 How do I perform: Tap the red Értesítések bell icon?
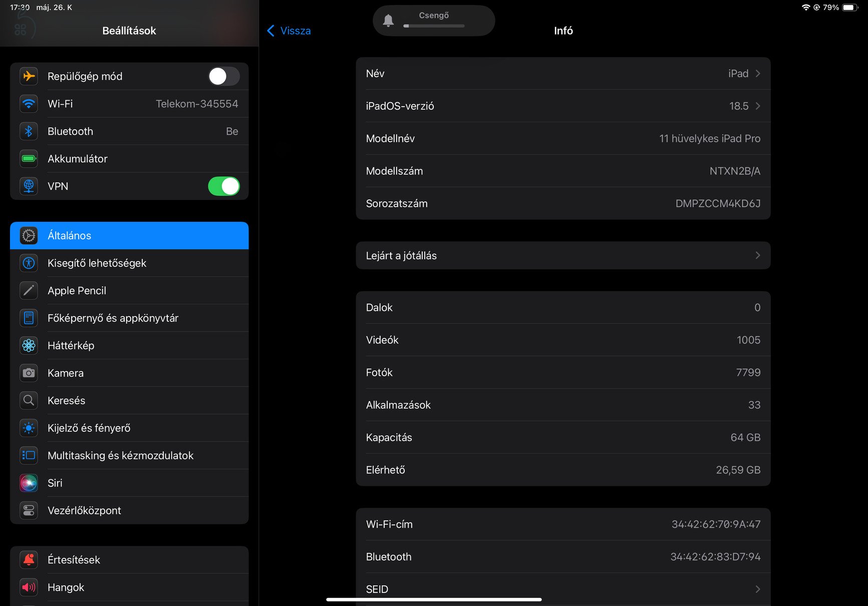[29, 559]
